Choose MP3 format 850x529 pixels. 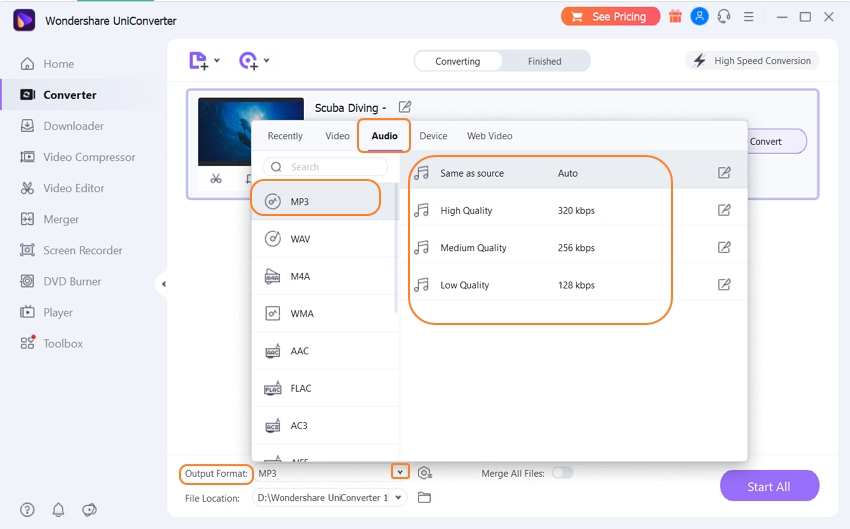tap(325, 202)
